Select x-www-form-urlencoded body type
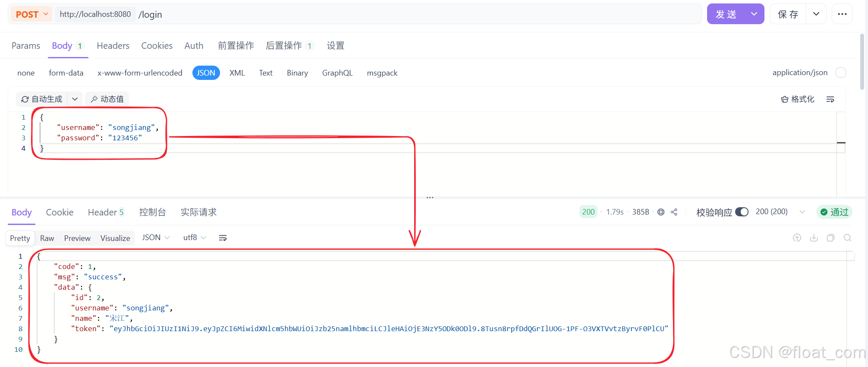The width and height of the screenshot is (868, 367). click(x=140, y=73)
